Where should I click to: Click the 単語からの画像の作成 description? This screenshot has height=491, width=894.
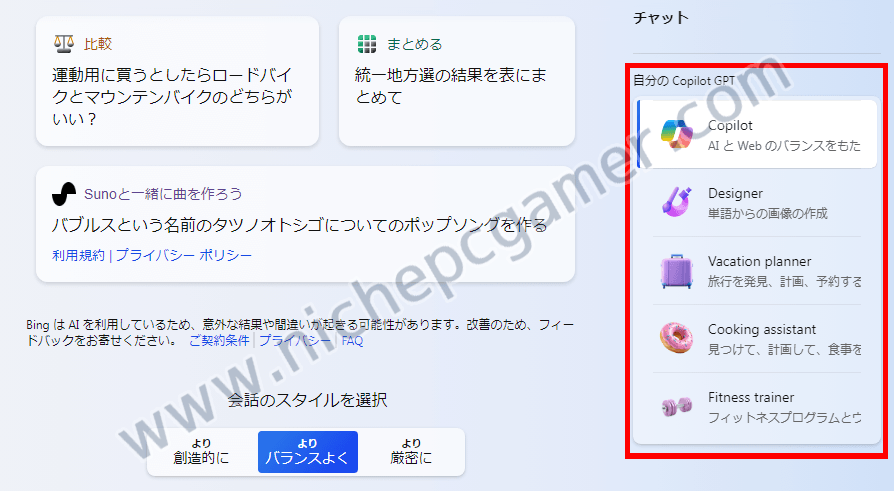[x=767, y=213]
